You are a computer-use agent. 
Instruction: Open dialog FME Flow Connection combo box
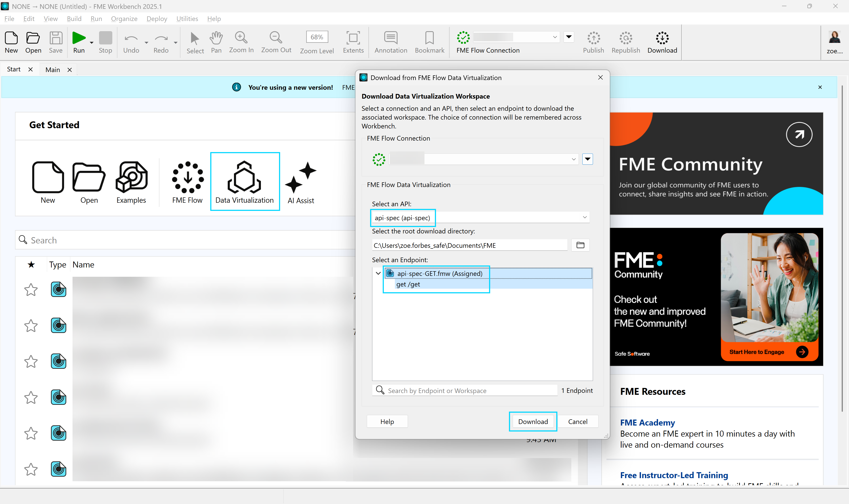coord(484,159)
